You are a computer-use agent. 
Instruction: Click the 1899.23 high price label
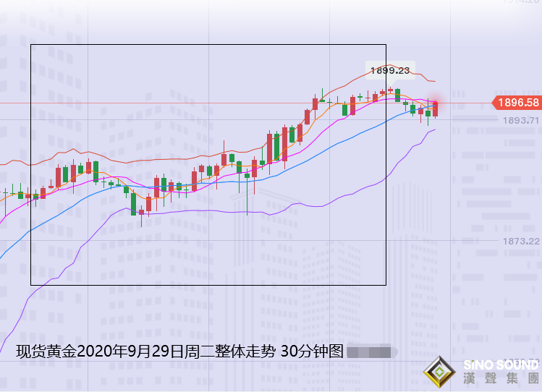click(x=389, y=71)
